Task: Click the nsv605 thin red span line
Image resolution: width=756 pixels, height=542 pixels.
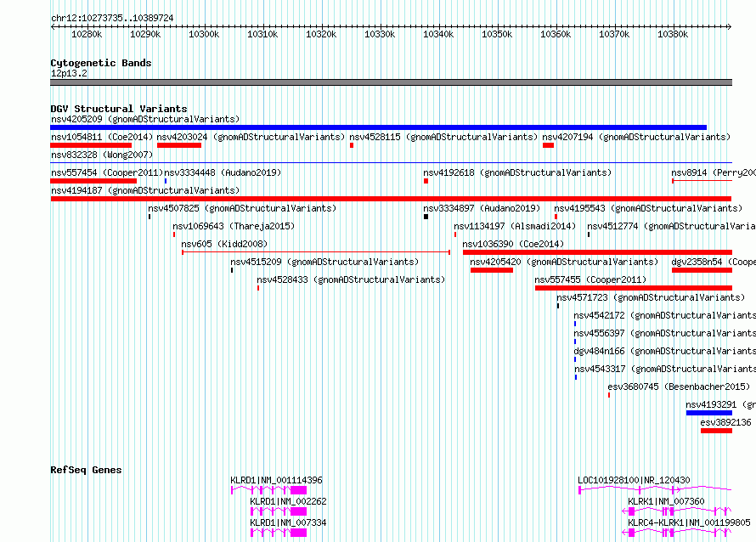Action: pos(316,252)
